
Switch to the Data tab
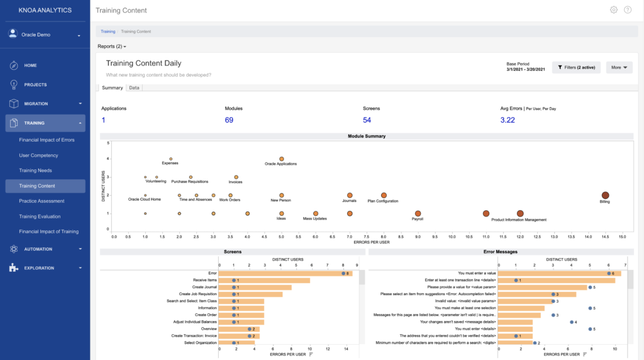135,87
